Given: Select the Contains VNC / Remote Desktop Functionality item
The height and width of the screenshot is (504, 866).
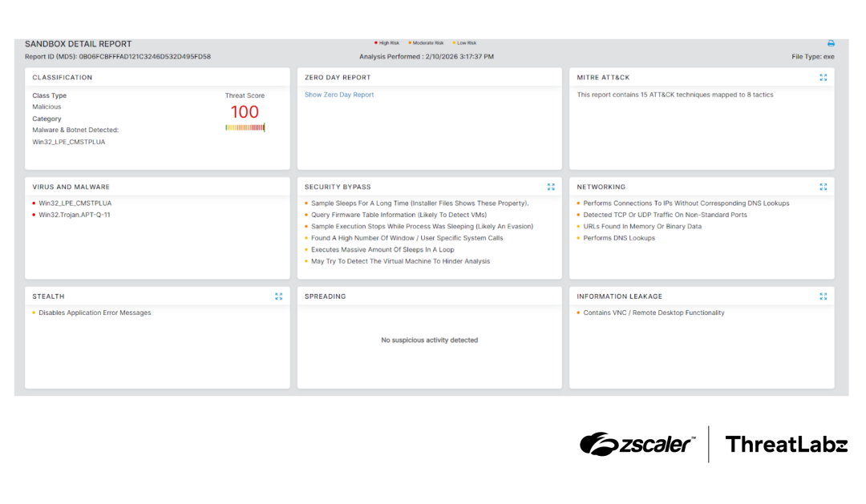Looking at the screenshot, I should pyautogui.click(x=654, y=312).
